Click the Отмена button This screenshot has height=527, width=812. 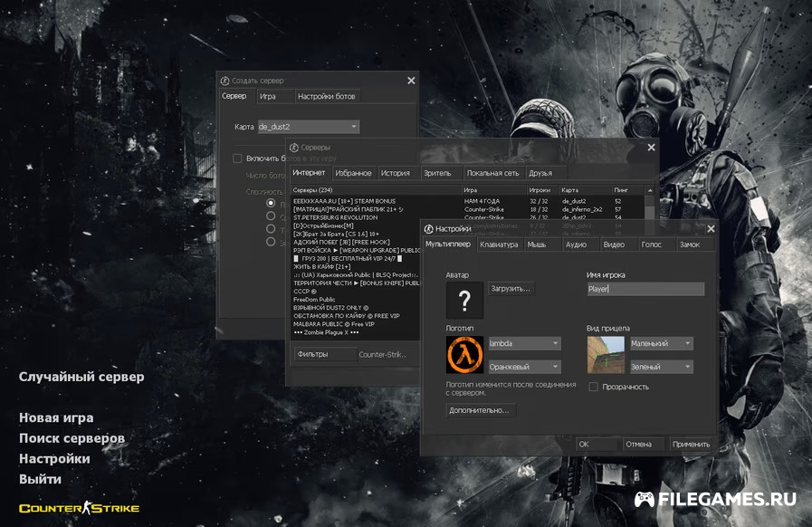[643, 444]
